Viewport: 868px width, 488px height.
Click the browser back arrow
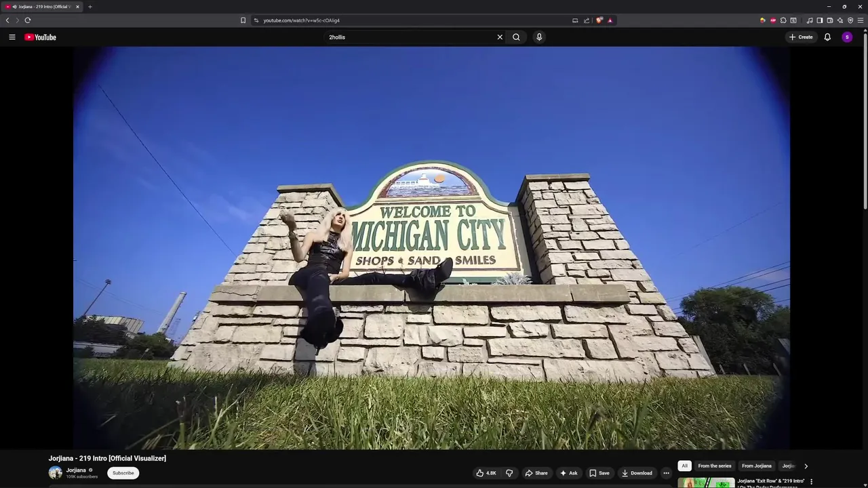click(7, 20)
